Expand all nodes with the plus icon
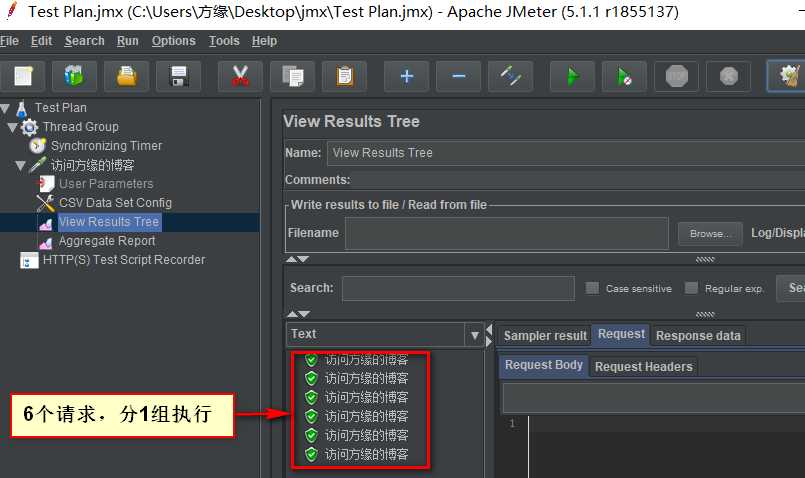The image size is (805, 478). tap(407, 77)
